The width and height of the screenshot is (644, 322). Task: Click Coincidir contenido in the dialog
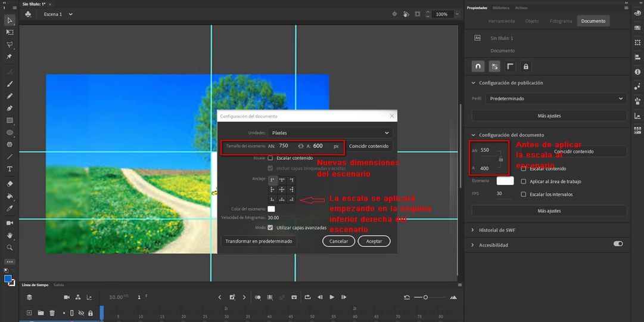[x=369, y=146]
